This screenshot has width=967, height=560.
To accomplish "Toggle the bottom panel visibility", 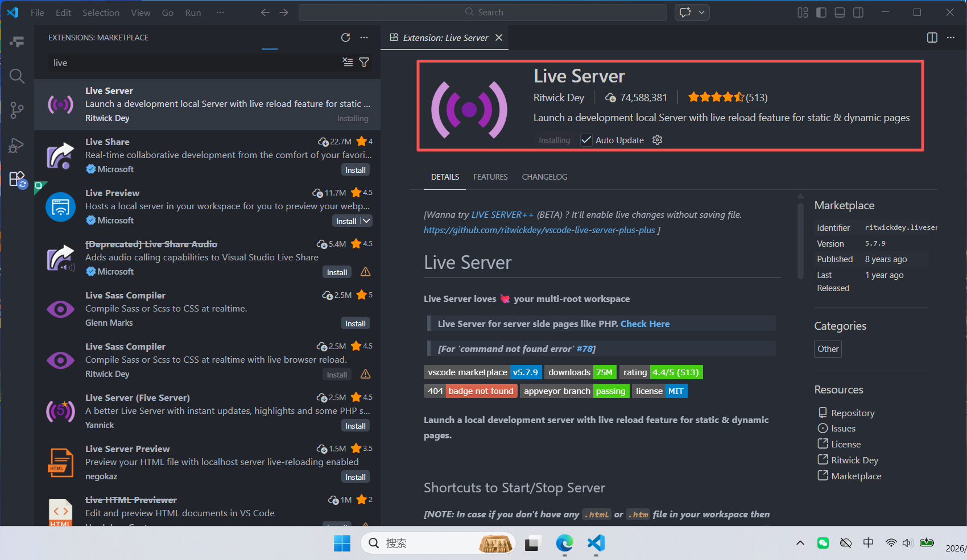I will click(x=840, y=13).
